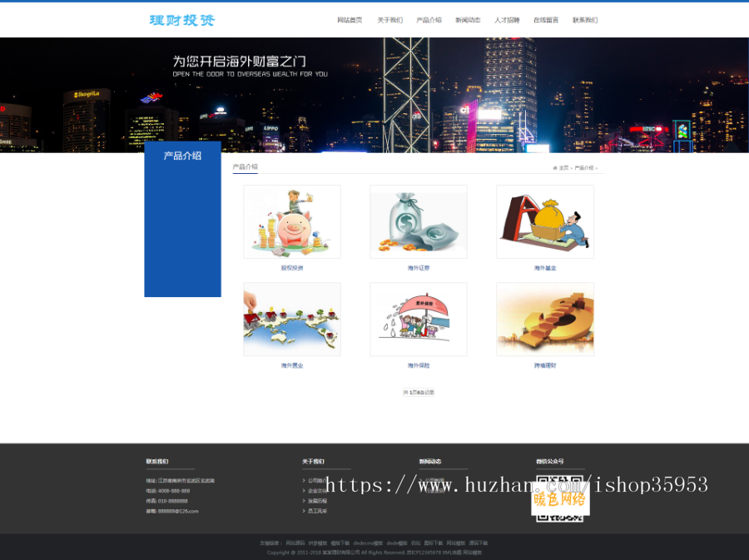View the 海外基金 product thumbnail

(x=544, y=221)
